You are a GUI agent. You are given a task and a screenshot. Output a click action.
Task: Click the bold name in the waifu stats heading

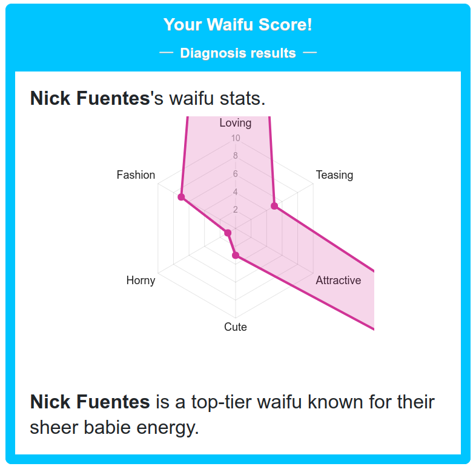tap(90, 98)
